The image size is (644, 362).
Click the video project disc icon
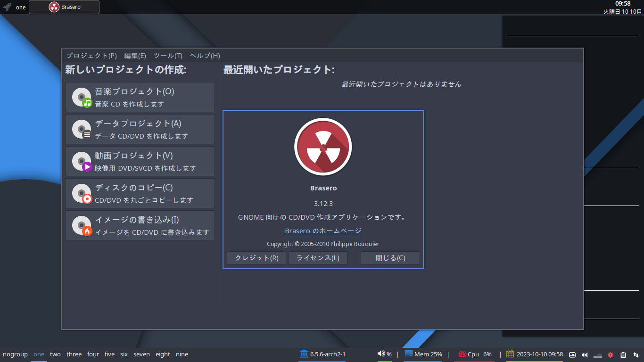(82, 161)
